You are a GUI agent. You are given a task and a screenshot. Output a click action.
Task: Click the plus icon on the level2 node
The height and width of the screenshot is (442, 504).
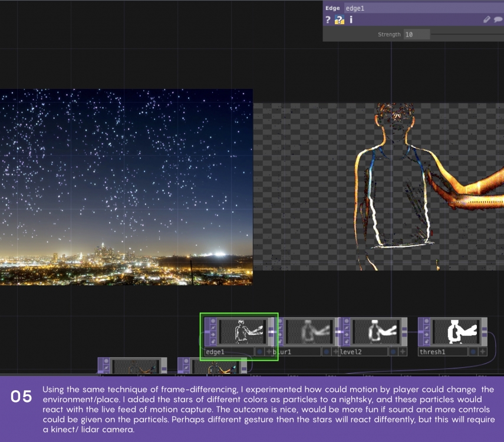coord(403,351)
